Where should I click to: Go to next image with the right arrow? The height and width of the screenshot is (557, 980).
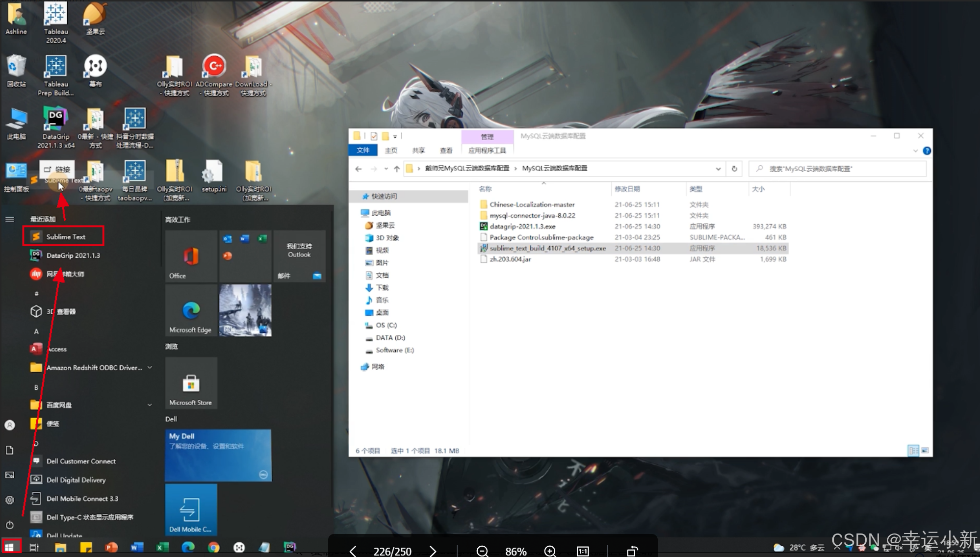pyautogui.click(x=433, y=551)
